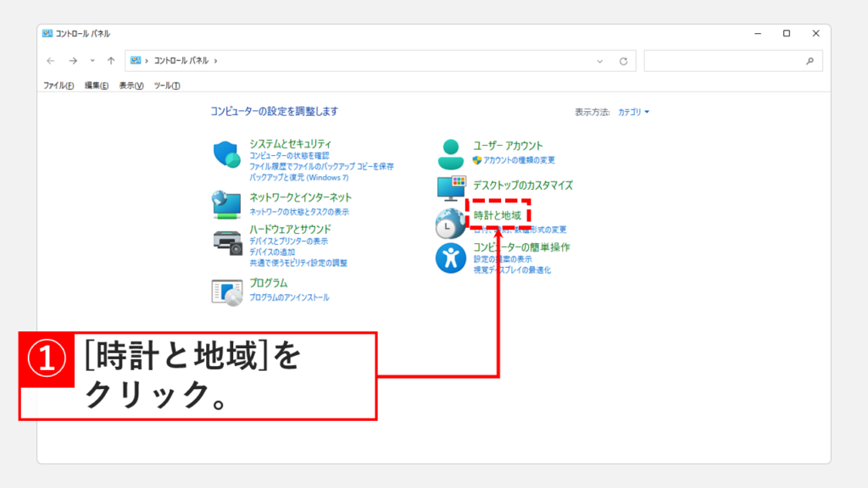Click the Ease of Access icon

(x=451, y=258)
